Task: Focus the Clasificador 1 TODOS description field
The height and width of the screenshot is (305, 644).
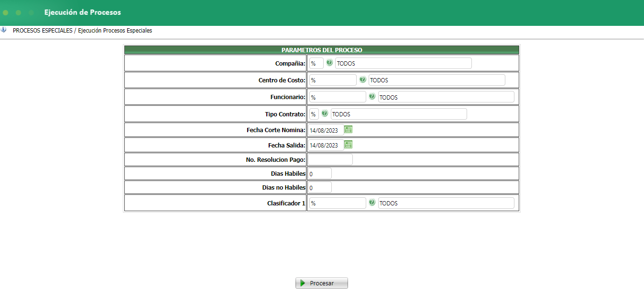Action: (446, 203)
